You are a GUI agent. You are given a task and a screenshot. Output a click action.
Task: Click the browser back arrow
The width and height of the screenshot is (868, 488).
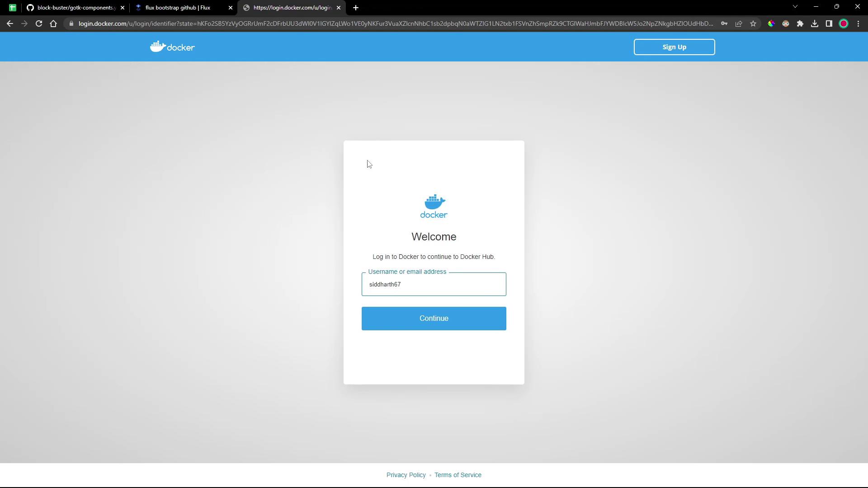coord(10,23)
